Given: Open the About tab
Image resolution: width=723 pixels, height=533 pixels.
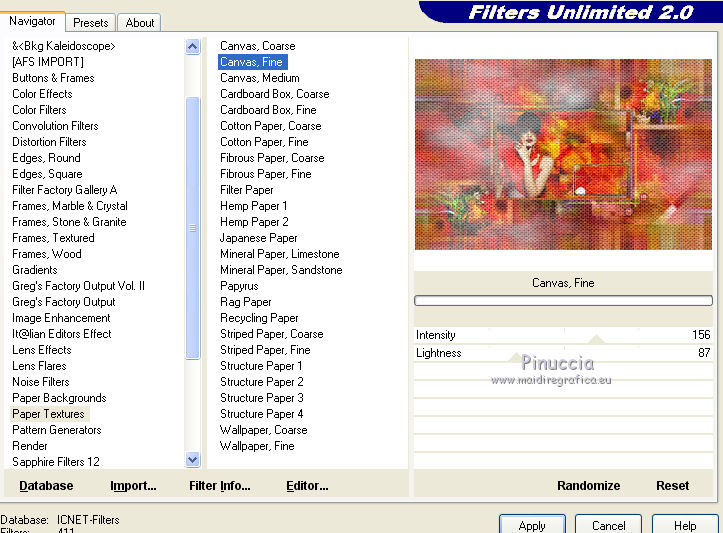Looking at the screenshot, I should 139,23.
